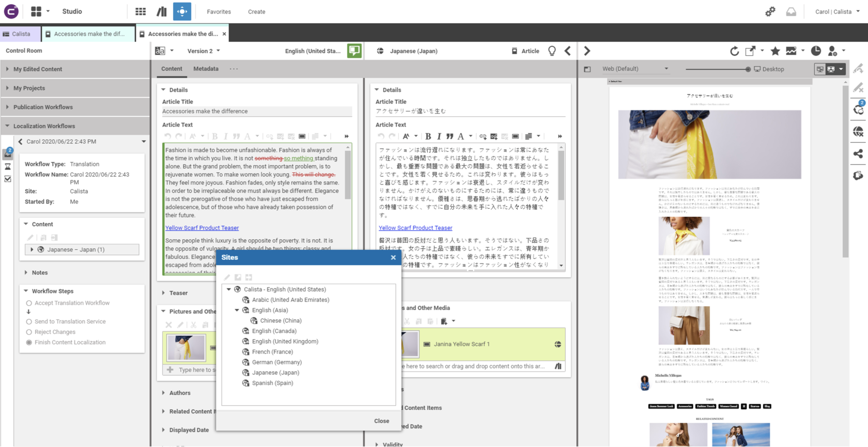Open the library icon beside search field

coord(558,366)
